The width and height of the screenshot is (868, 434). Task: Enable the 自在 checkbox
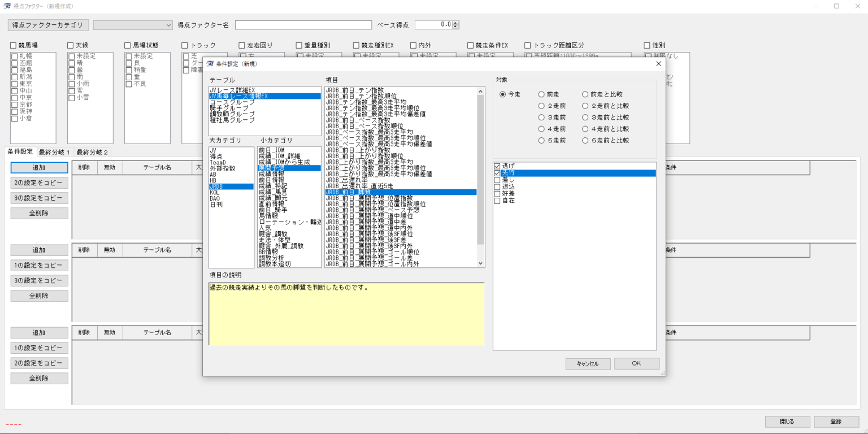click(x=497, y=201)
